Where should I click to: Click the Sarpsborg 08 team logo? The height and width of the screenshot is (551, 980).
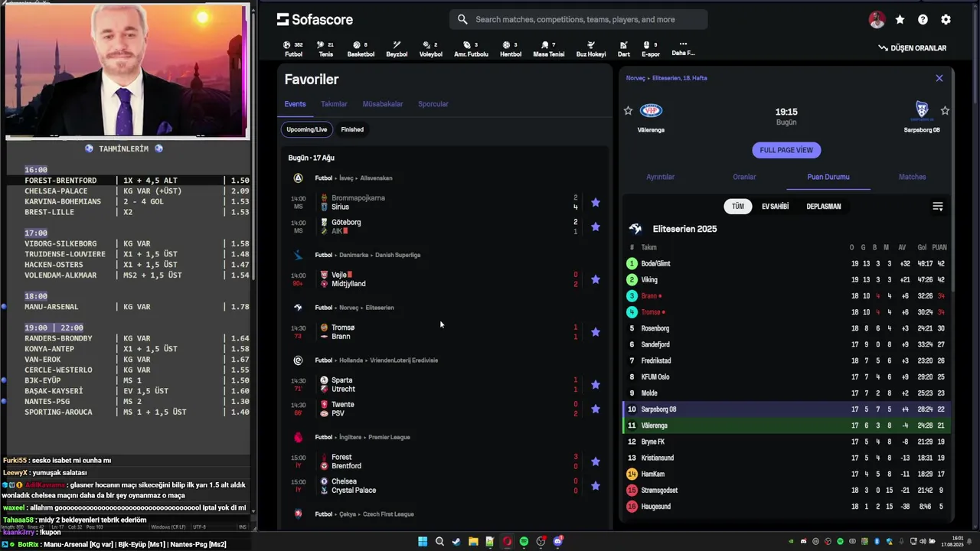tap(922, 111)
